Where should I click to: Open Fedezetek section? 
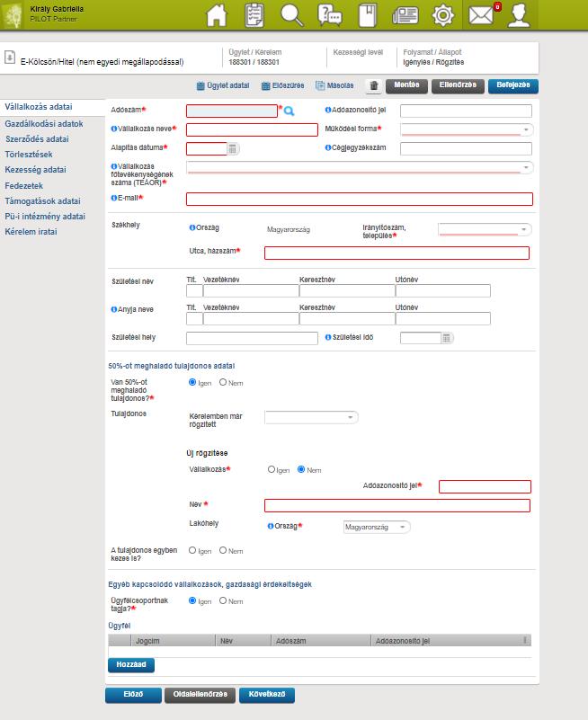24,185
